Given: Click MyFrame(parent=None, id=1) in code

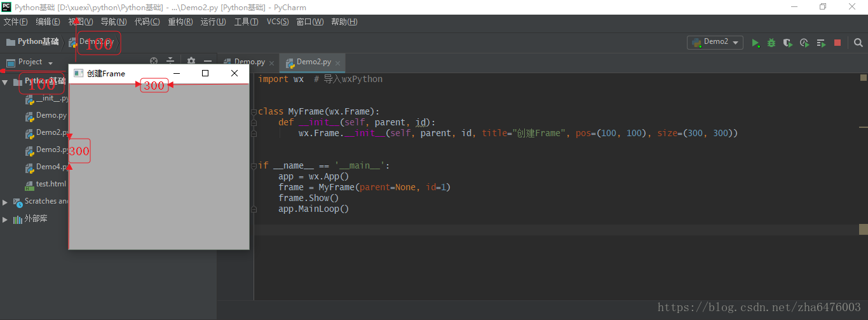Looking at the screenshot, I should [x=384, y=187].
